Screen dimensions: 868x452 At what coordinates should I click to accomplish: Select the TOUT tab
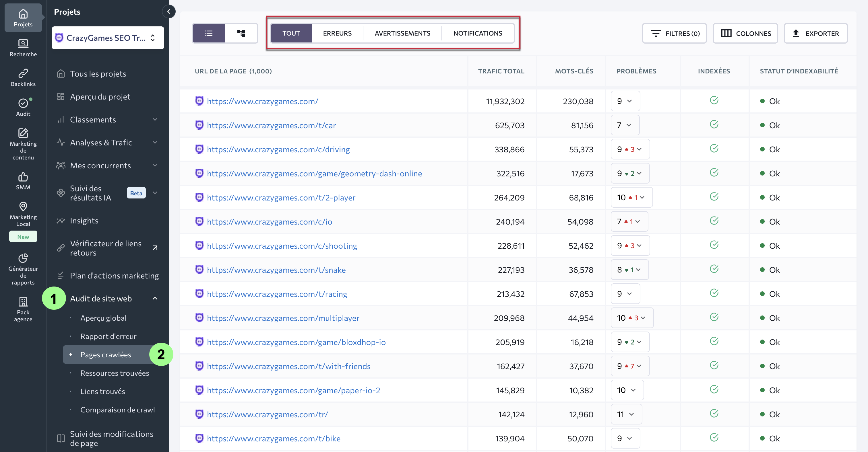point(291,33)
